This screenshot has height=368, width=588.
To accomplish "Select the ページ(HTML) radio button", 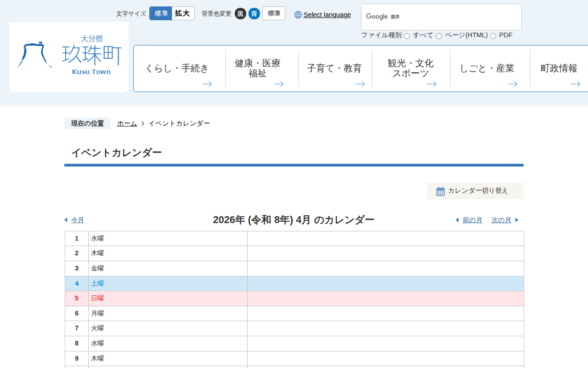I will point(439,36).
